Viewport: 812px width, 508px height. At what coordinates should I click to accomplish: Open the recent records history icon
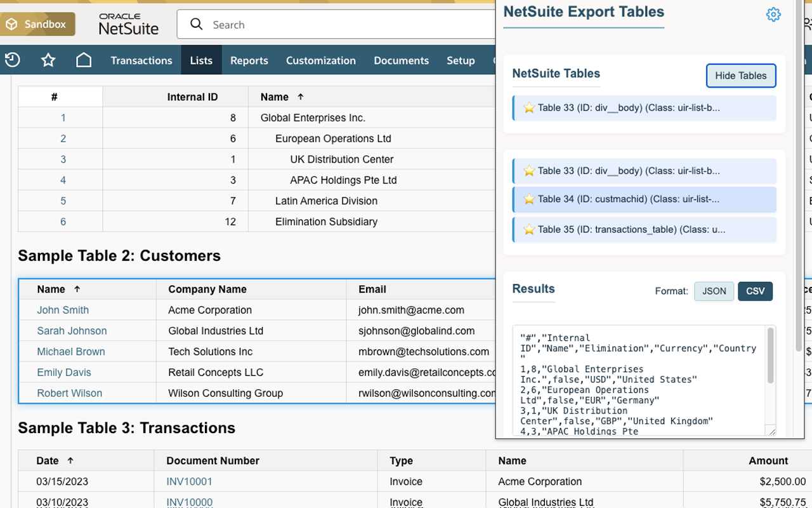[x=13, y=60]
